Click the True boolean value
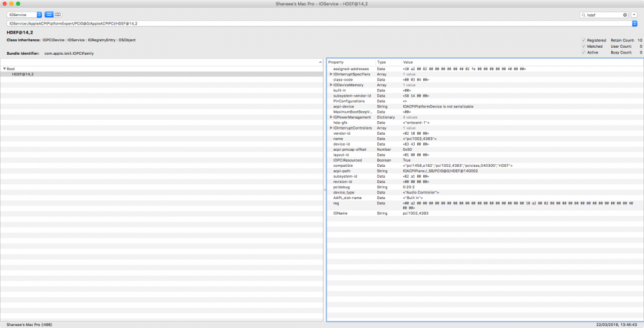This screenshot has height=328, width=644. tap(406, 160)
